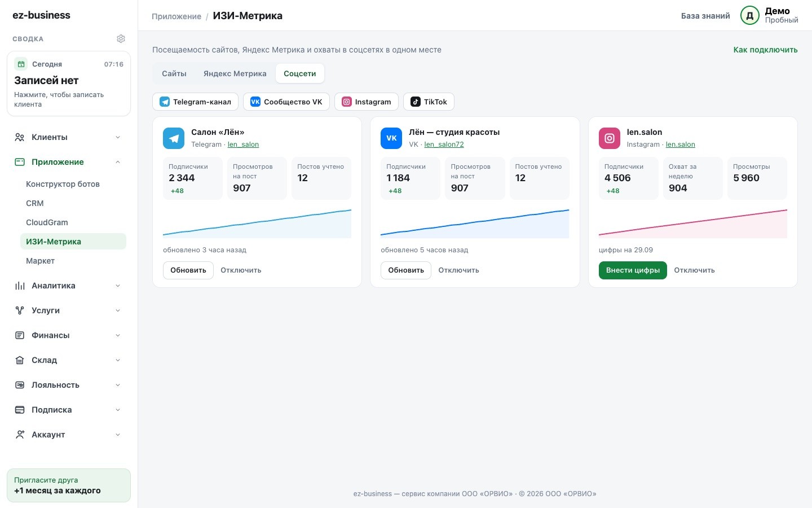Image resolution: width=812 pixels, height=508 pixels.
Task: Click Отключить on the len.salon card
Action: [694, 270]
